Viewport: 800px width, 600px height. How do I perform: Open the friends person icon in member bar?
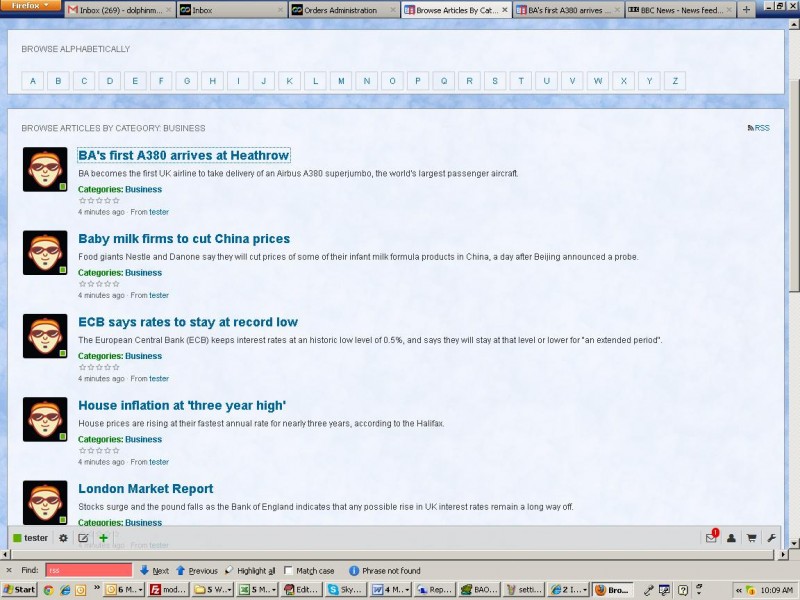[731, 538]
